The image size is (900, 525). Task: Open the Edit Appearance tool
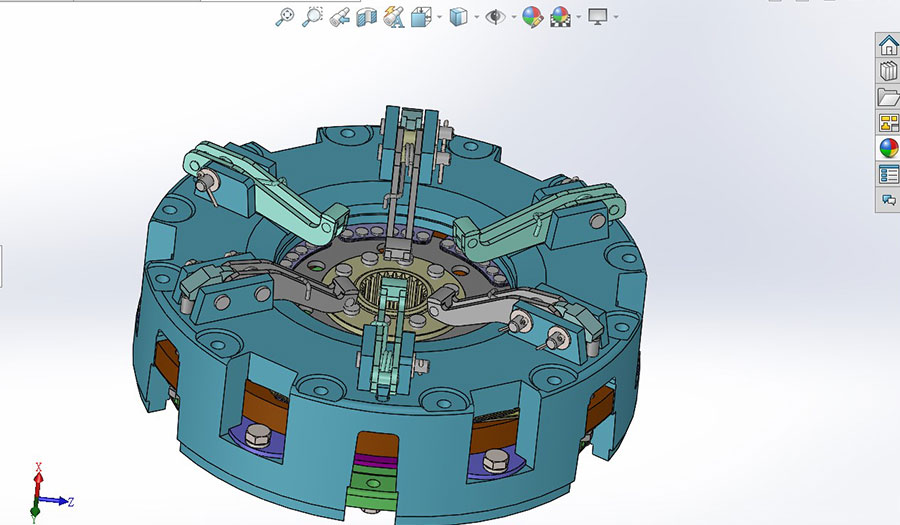pyautogui.click(x=533, y=17)
